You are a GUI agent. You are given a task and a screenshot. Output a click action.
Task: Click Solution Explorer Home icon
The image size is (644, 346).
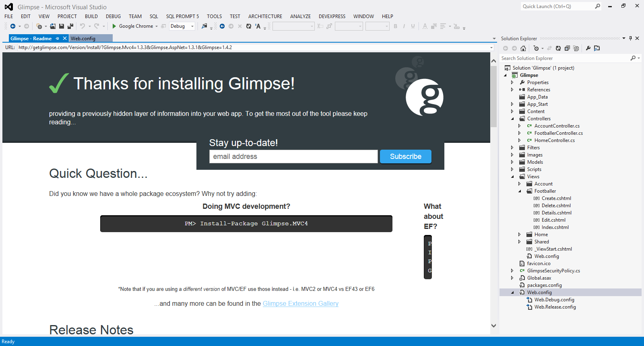(523, 48)
